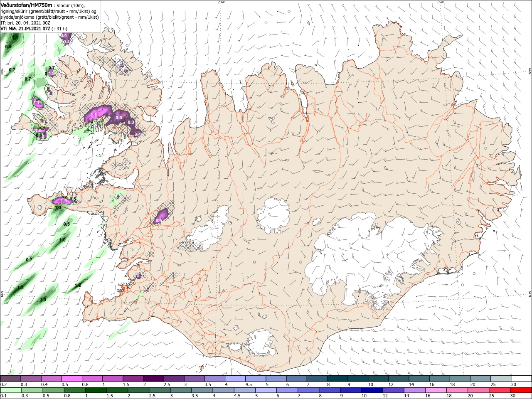Pick the pale grey 25 snow legend swatch
The height and width of the screenshot is (399, 532).
[x=501, y=379]
